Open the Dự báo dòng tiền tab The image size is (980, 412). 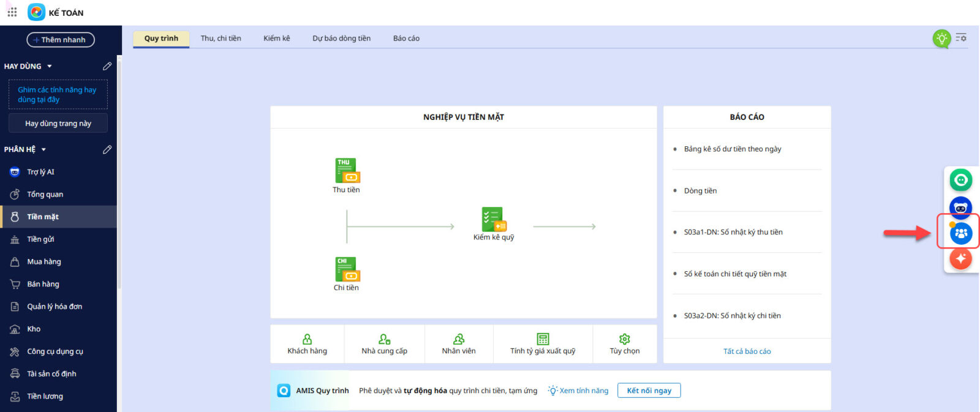pos(341,39)
